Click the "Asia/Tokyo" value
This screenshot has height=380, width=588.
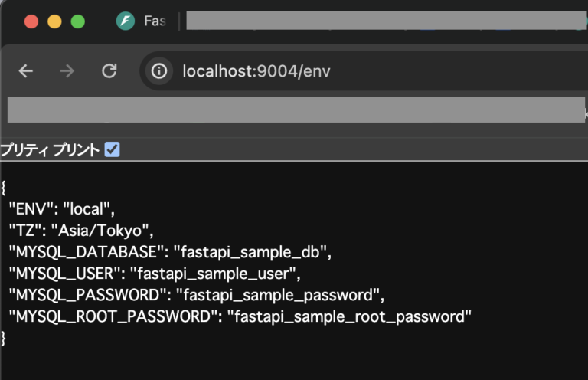tap(102, 230)
